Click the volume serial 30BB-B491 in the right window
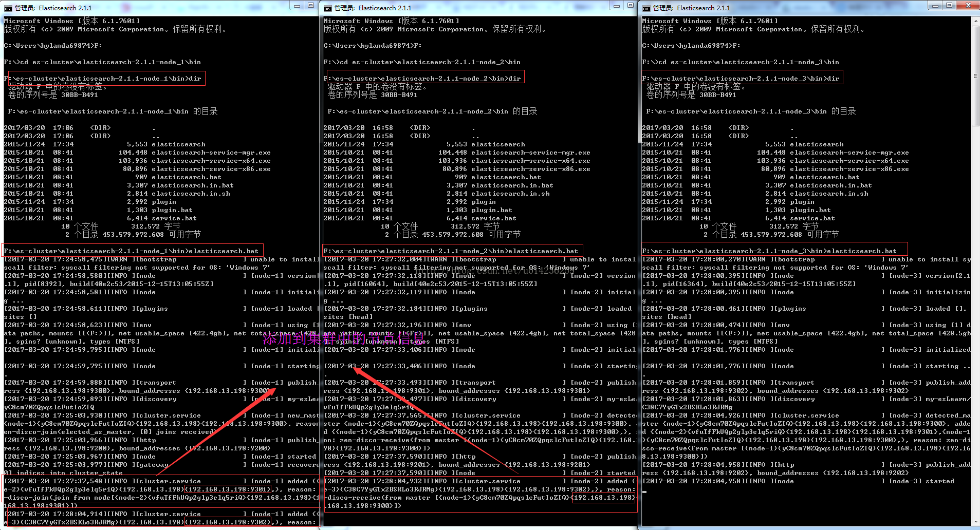This screenshot has width=980, height=530. pos(718,95)
